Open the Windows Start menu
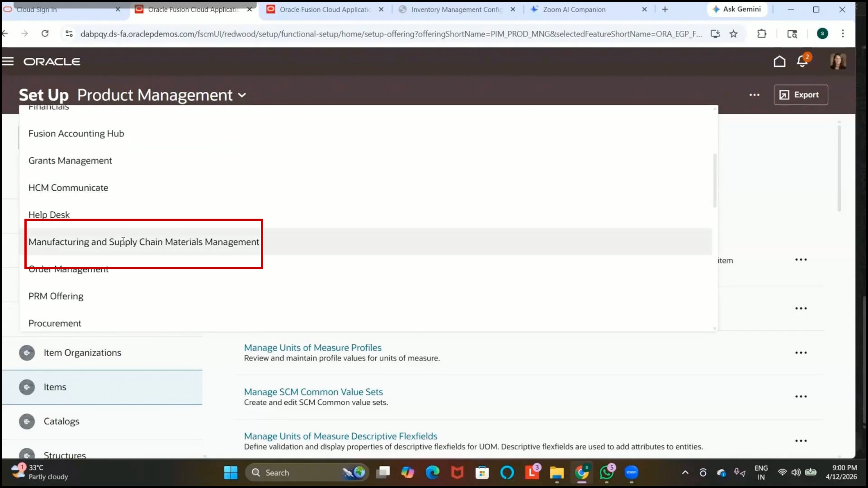 231,473
